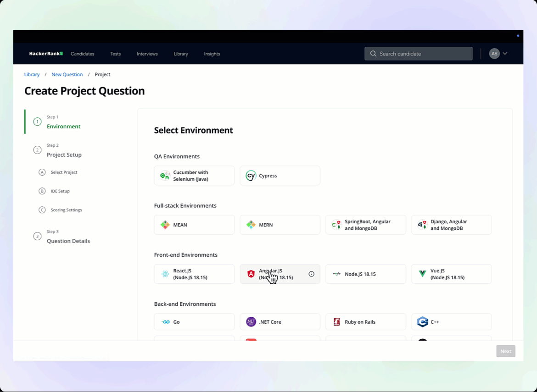Choose the MERN environment card
Screen dimensions: 537x392
point(280,225)
